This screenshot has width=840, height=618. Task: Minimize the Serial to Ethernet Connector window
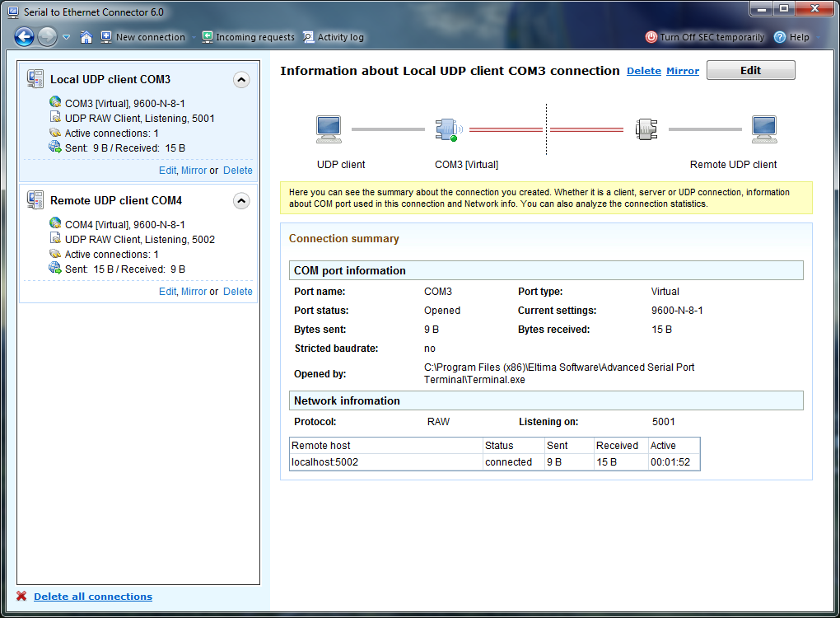pyautogui.click(x=761, y=8)
